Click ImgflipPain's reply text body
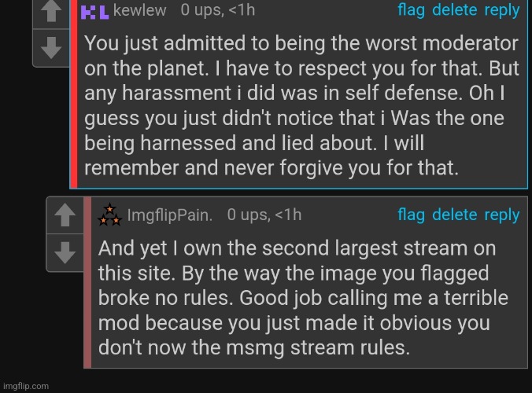This screenshot has width=532, height=393. 303,299
